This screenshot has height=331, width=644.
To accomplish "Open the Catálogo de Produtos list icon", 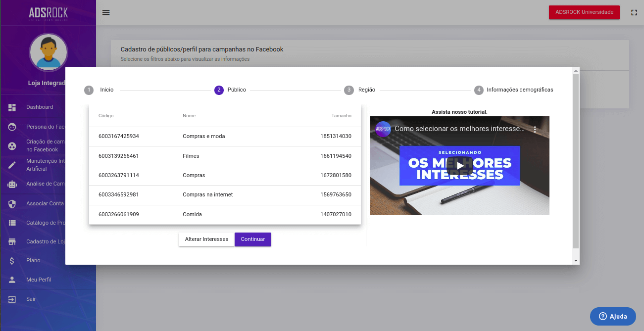I will tap(12, 223).
